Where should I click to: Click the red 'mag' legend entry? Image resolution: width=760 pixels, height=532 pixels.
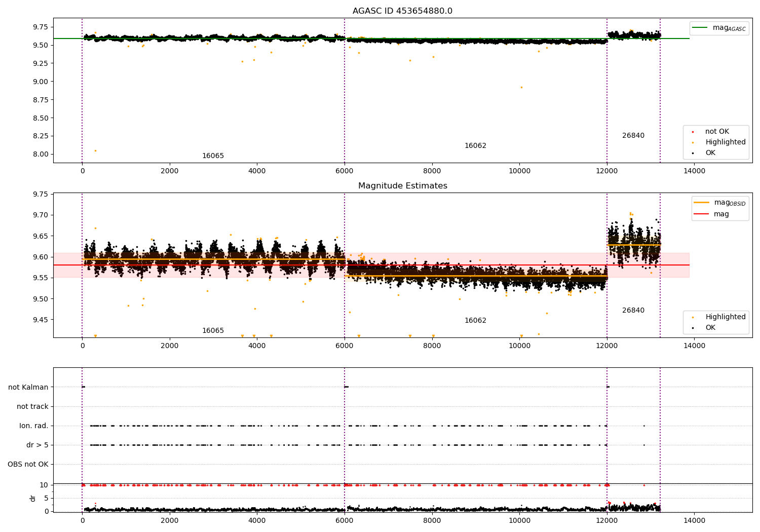[712, 214]
